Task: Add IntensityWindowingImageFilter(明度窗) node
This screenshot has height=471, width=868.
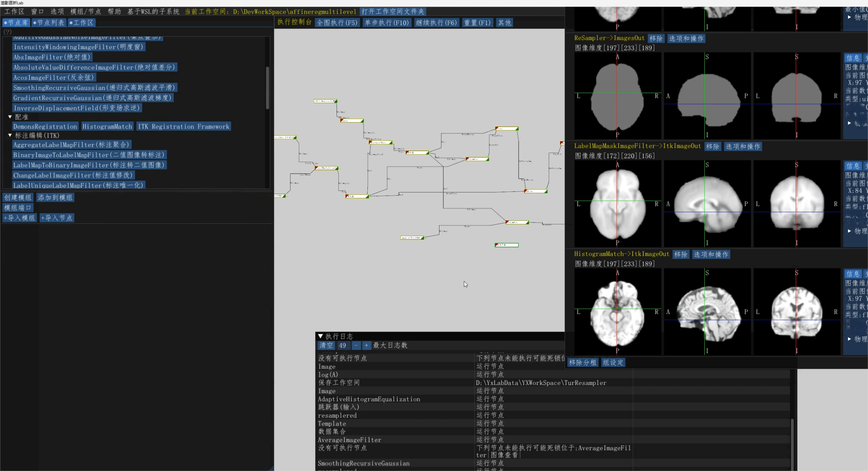Action: point(78,47)
